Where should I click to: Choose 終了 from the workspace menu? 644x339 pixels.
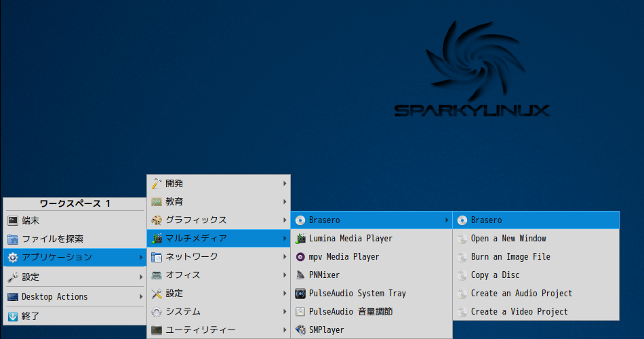(75, 317)
